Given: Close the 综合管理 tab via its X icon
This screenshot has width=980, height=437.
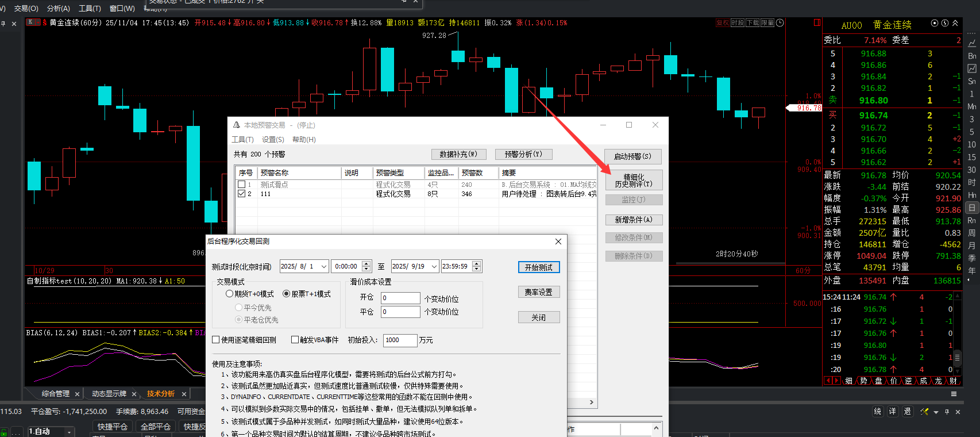Looking at the screenshot, I should click(77, 394).
